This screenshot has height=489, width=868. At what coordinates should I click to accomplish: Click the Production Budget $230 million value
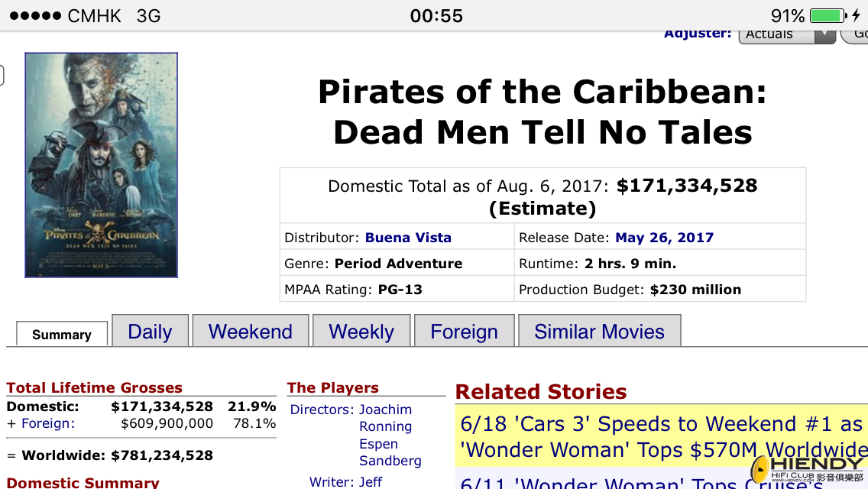click(x=695, y=290)
